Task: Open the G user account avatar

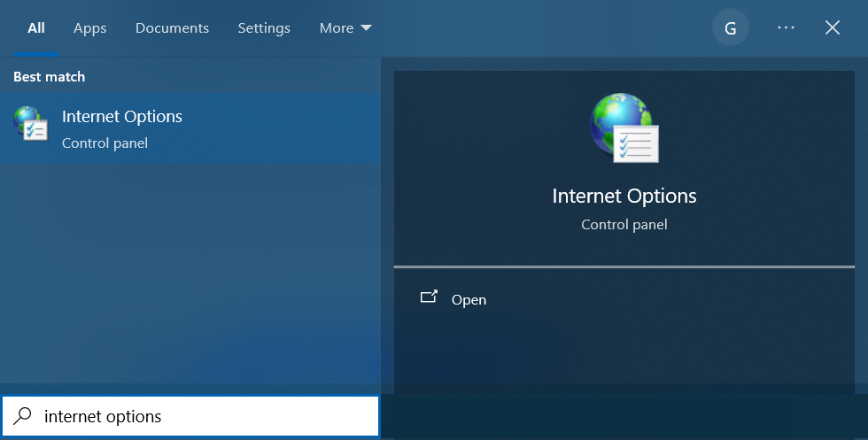Action: pyautogui.click(x=730, y=28)
